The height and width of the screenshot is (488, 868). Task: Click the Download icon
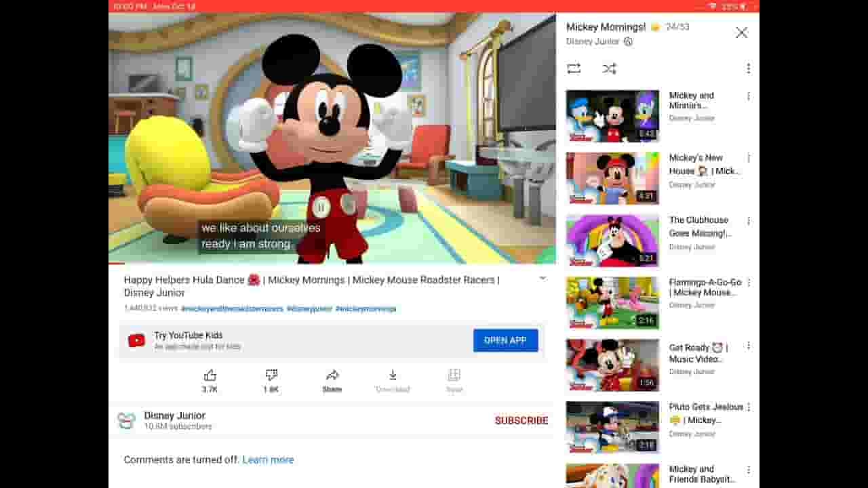coord(393,375)
